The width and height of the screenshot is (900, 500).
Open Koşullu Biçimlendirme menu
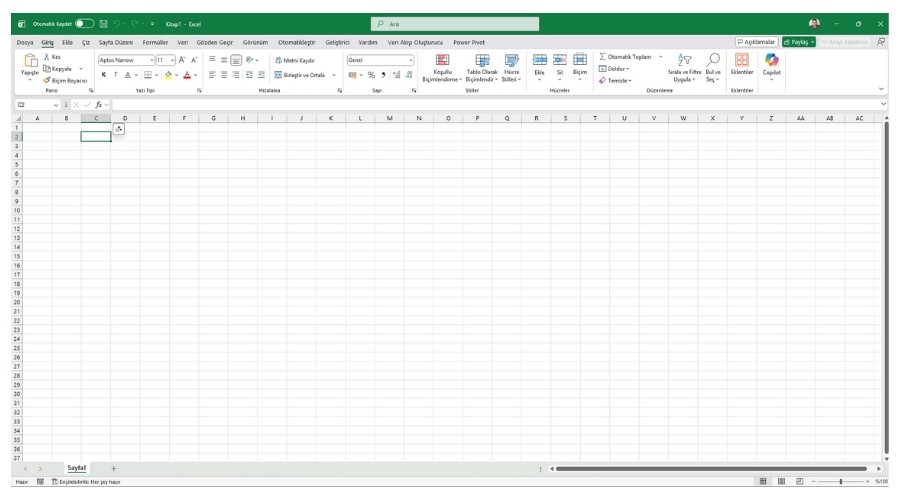coord(442,68)
